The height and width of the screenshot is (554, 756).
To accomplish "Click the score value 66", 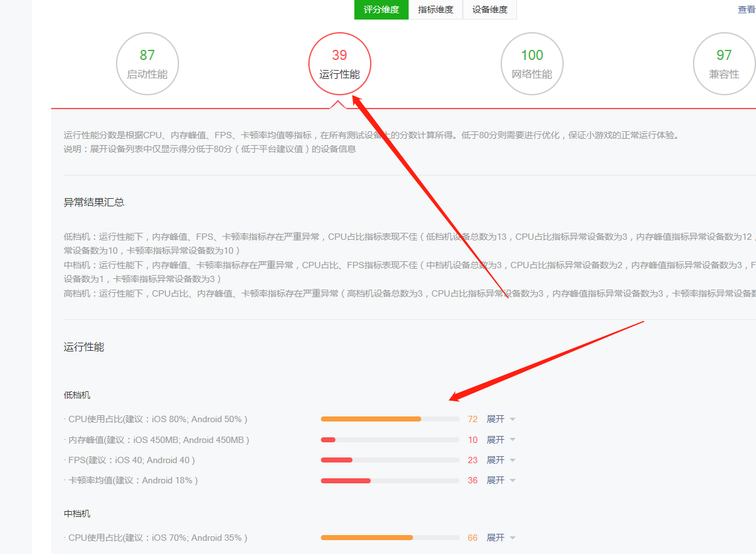I will click(472, 538).
